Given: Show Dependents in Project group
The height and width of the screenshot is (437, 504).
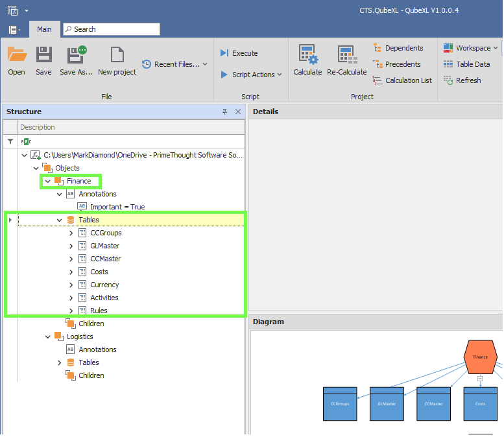Looking at the screenshot, I should [398, 48].
